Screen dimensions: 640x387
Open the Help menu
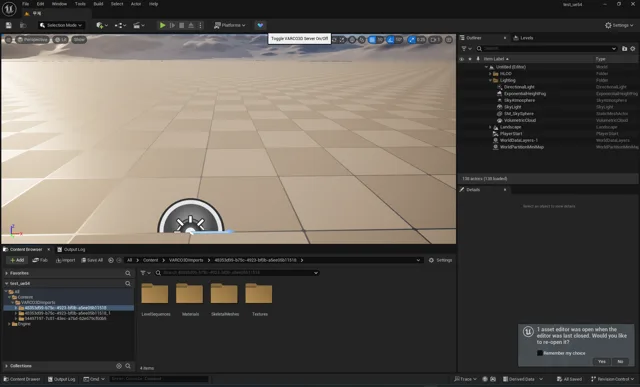153,4
